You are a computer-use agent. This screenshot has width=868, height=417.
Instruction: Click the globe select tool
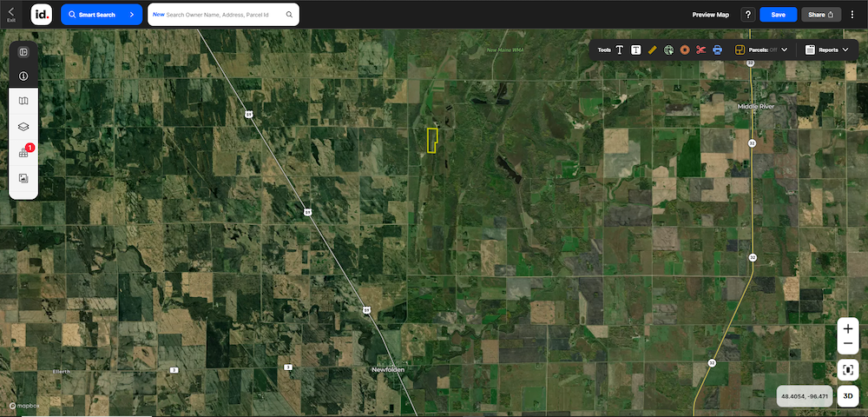pos(668,50)
